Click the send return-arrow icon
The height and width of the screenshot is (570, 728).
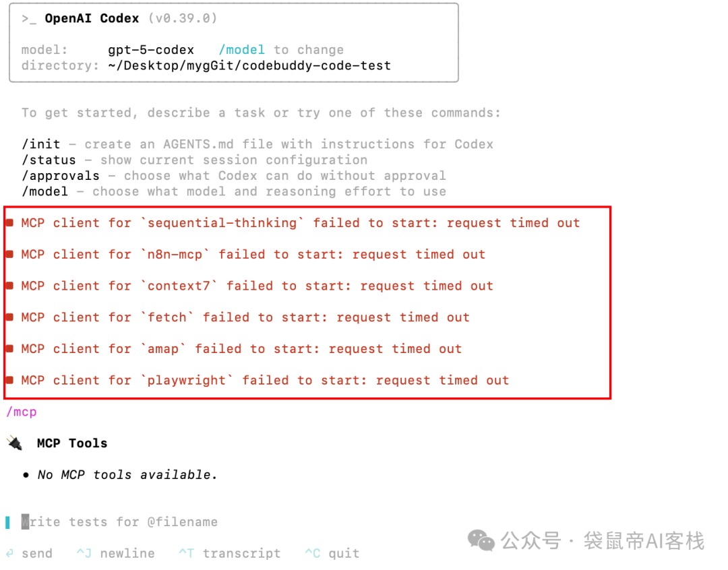click(9, 553)
